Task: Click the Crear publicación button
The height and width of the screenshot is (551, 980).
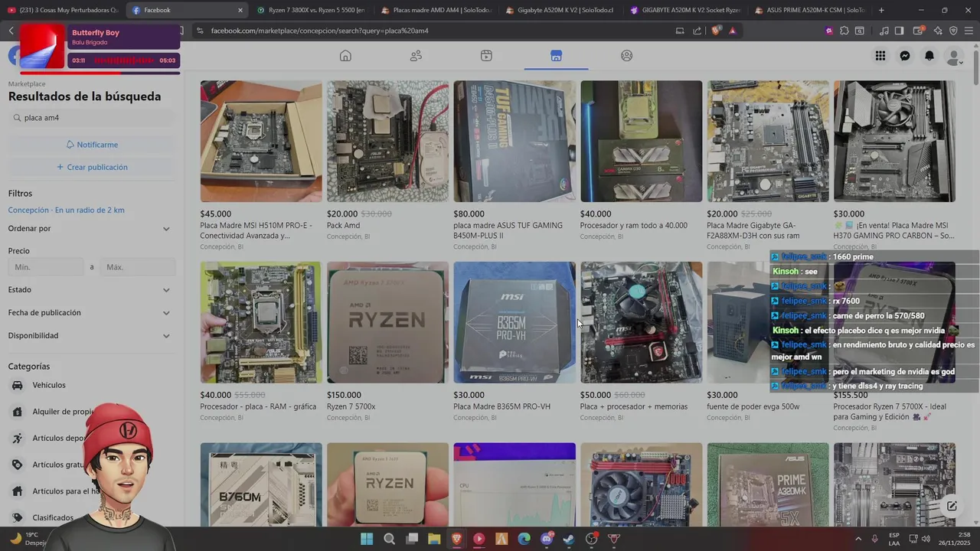Action: (92, 167)
